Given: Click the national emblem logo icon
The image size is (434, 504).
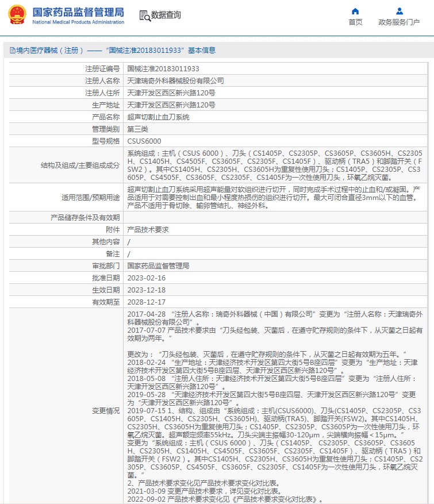Looking at the screenshot, I should click(17, 15).
